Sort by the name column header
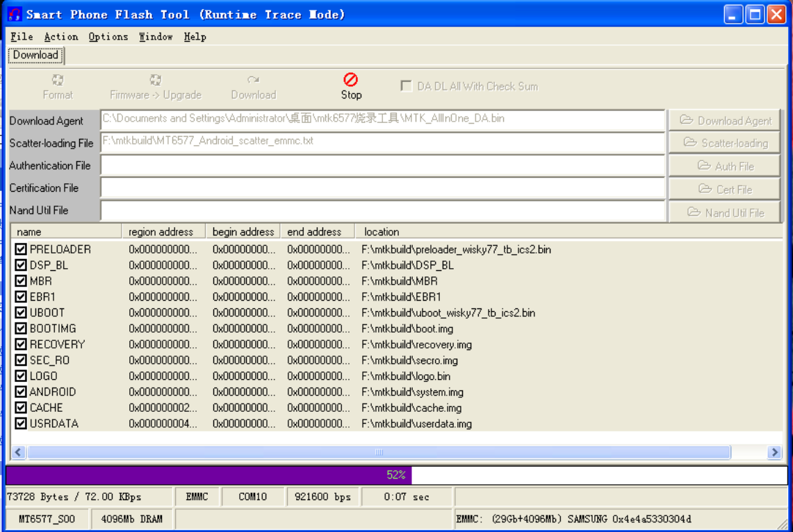 [x=66, y=232]
